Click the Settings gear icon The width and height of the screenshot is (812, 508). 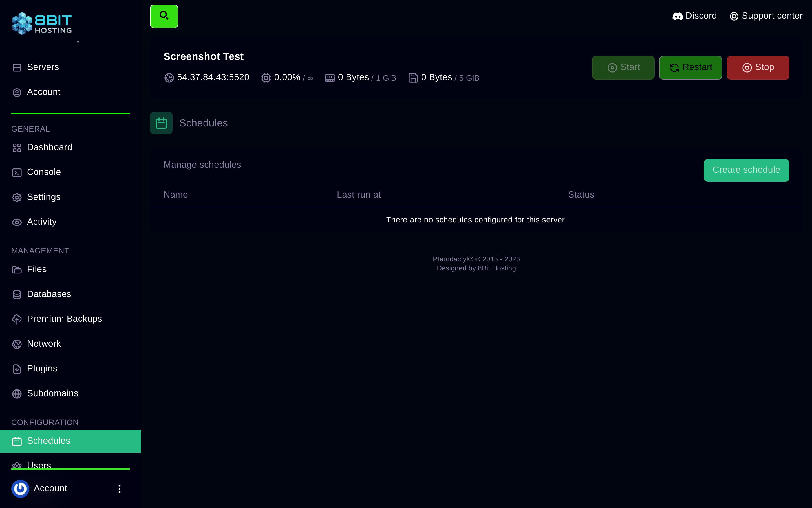[x=17, y=197]
